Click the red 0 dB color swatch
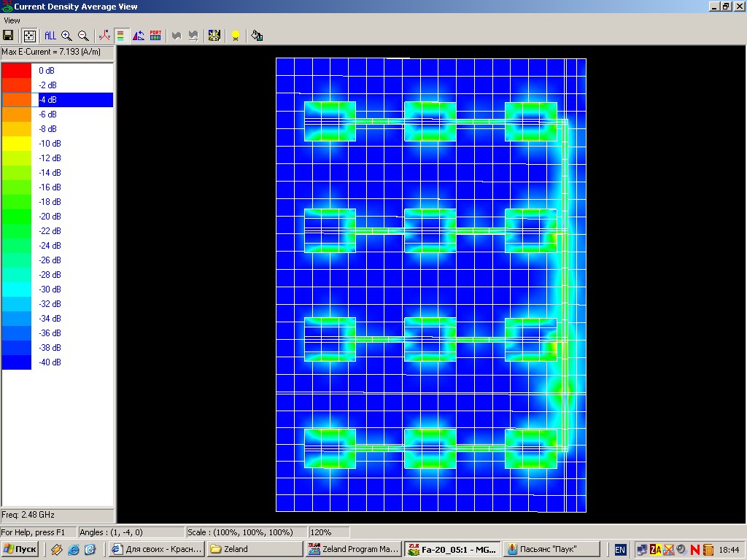This screenshot has width=747, height=560. 17,71
